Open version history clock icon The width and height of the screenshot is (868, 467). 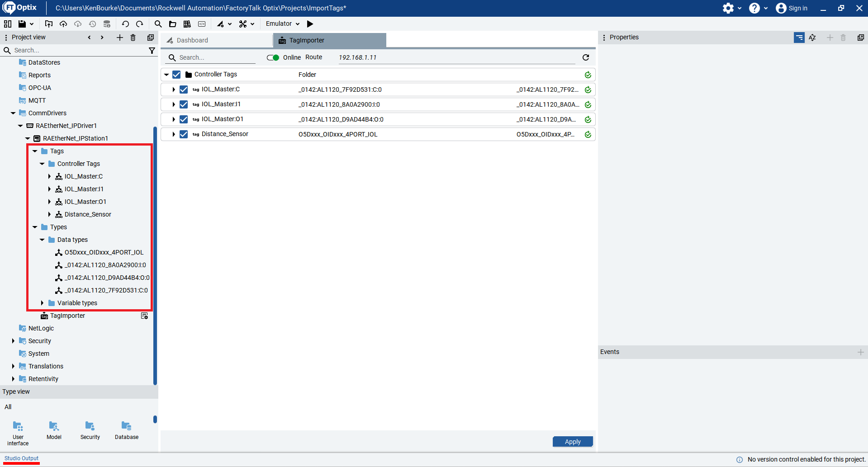click(x=92, y=24)
